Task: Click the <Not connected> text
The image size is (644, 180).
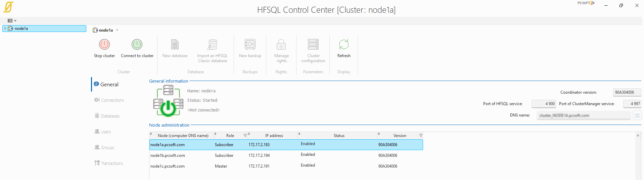Action: [203, 110]
